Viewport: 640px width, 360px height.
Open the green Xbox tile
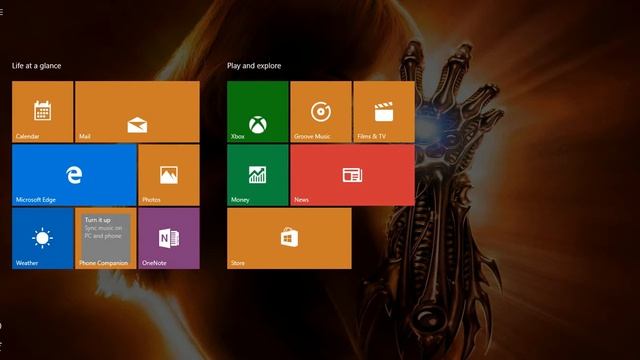(258, 111)
